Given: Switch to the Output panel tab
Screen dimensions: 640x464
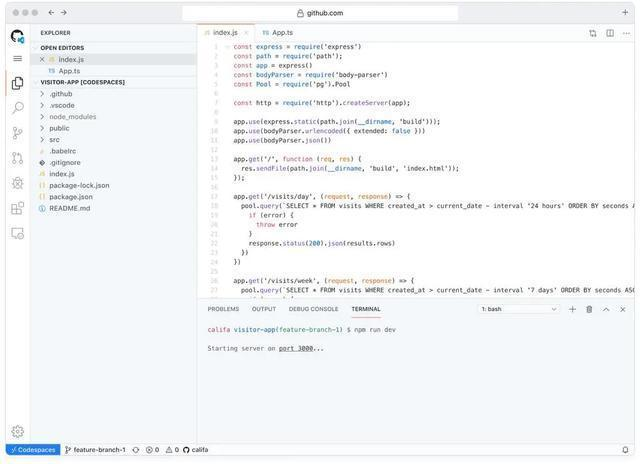Looking at the screenshot, I should click(x=264, y=309).
